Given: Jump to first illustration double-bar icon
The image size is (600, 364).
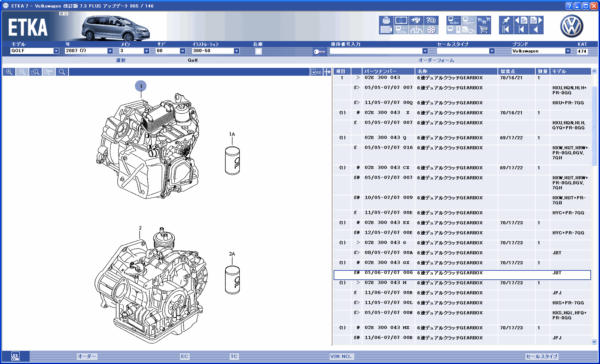Looking at the screenshot, I should point(506,30).
